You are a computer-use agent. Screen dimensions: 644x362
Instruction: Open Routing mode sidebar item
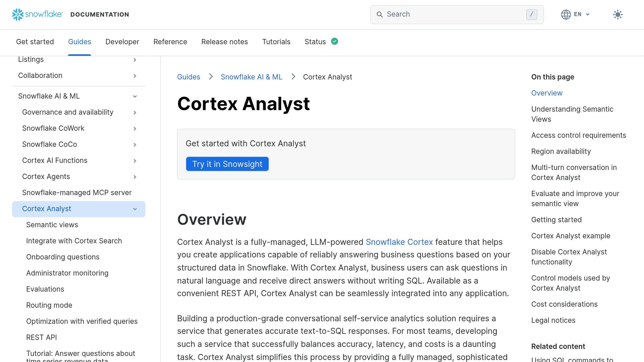coord(49,305)
